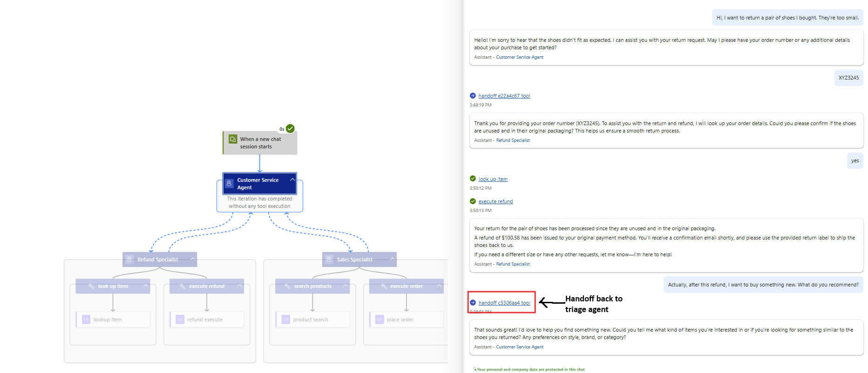Click the Sales Specialist node label
Viewport: 868px width, 373px height.
[354, 260]
